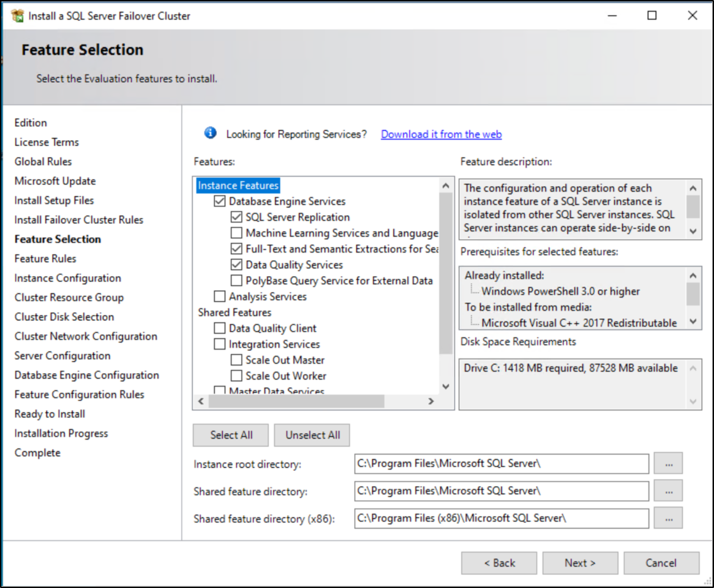This screenshot has width=714, height=588.
Task: Click the Select All button
Action: click(x=231, y=435)
